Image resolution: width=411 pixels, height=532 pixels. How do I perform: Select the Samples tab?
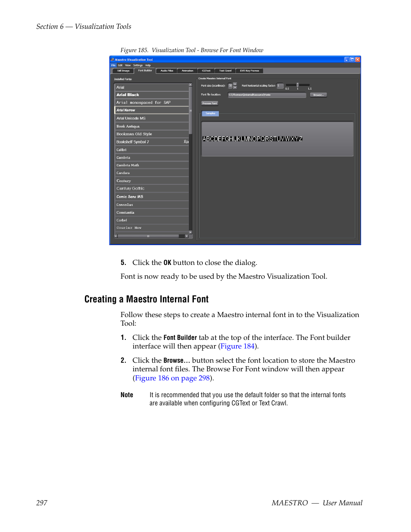[x=210, y=113]
